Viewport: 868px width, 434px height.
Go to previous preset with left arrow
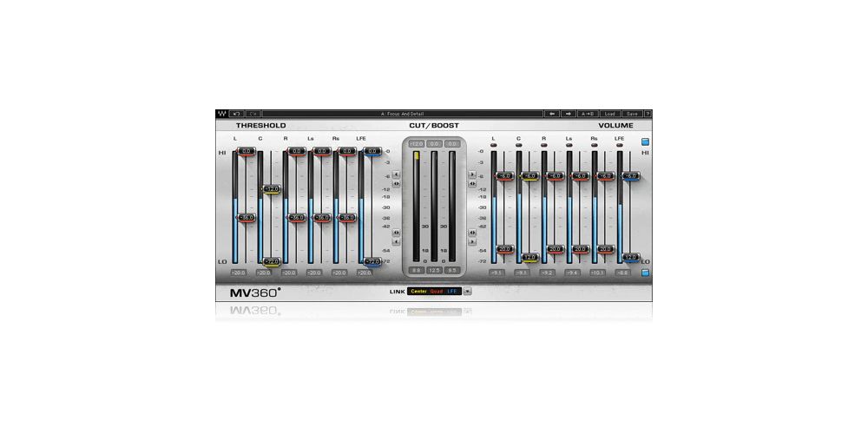pyautogui.click(x=552, y=114)
